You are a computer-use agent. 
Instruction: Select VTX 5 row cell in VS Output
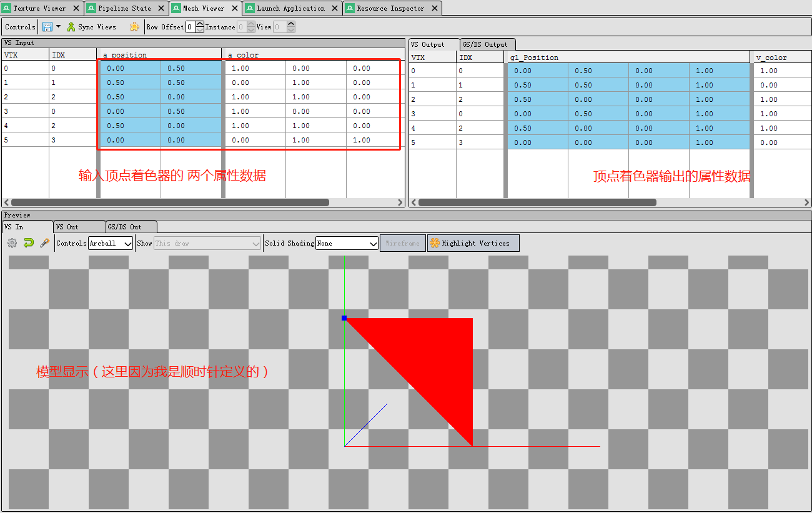coord(432,142)
